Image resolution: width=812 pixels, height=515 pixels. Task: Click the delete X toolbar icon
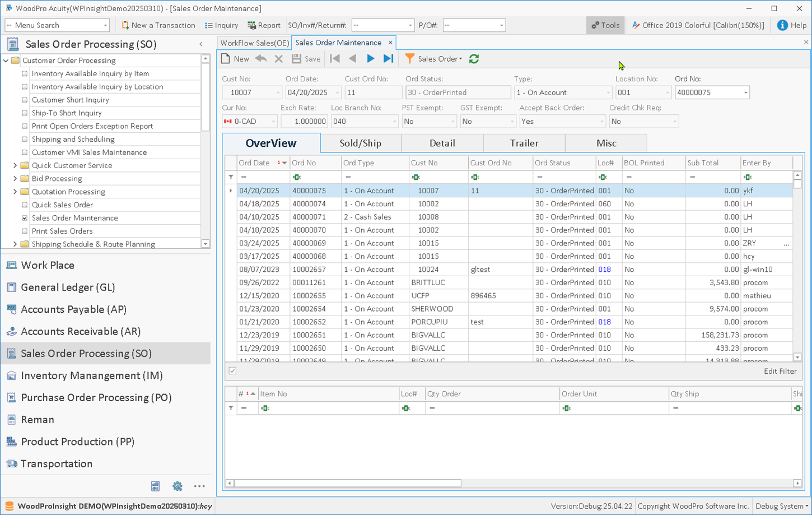pos(278,59)
